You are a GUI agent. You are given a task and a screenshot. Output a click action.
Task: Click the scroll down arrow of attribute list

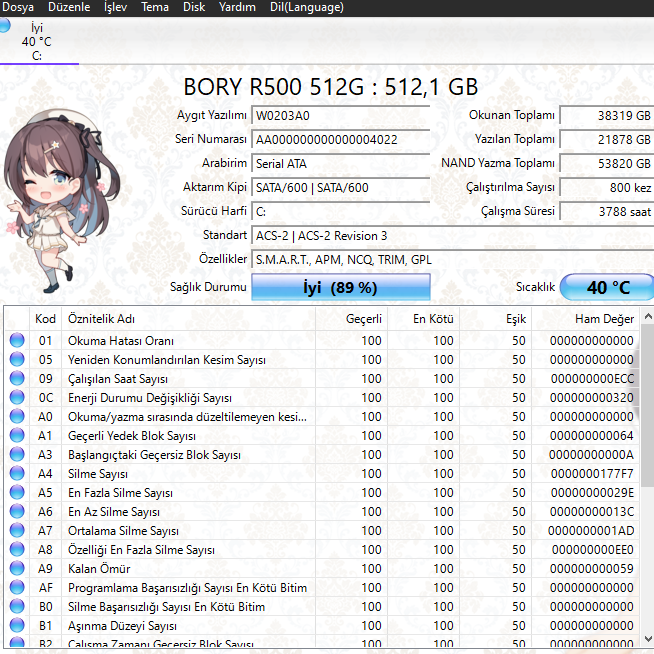tap(648, 639)
